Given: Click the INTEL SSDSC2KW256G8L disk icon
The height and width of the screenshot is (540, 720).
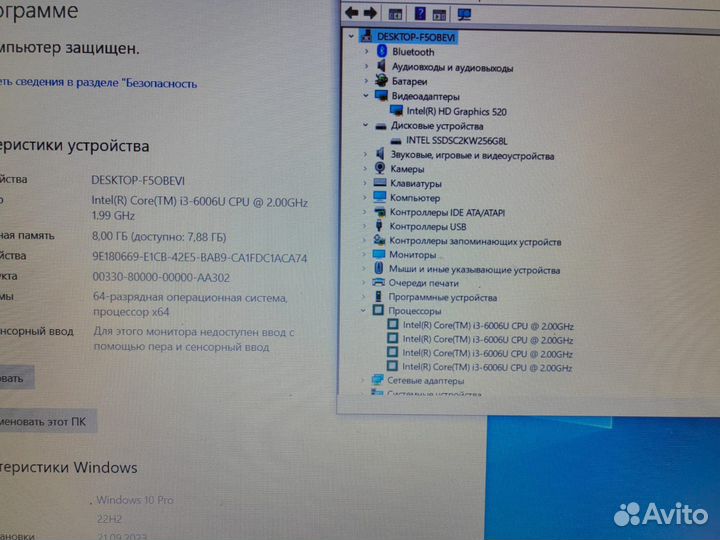Looking at the screenshot, I should coord(396,141).
